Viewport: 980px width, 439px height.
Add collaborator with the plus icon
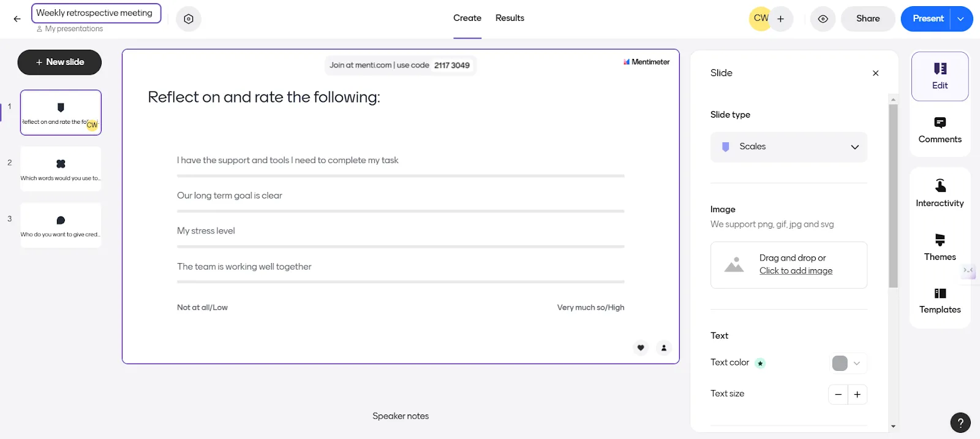(780, 19)
